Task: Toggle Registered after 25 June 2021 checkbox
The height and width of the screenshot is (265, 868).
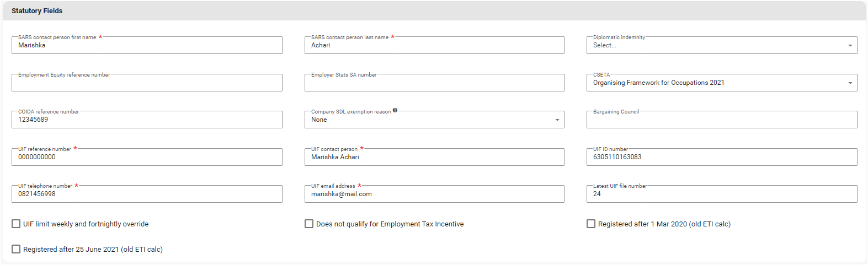Action: point(16,249)
